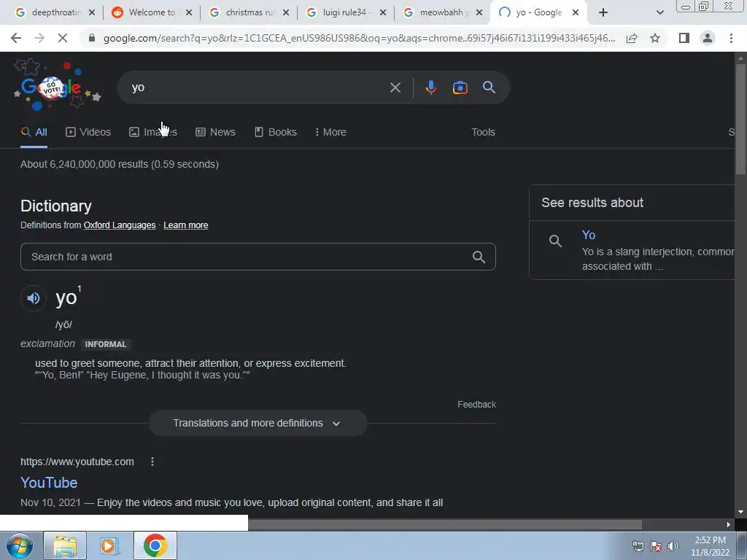This screenshot has width=747, height=560.
Task: Select the All search tab
Action: (34, 132)
